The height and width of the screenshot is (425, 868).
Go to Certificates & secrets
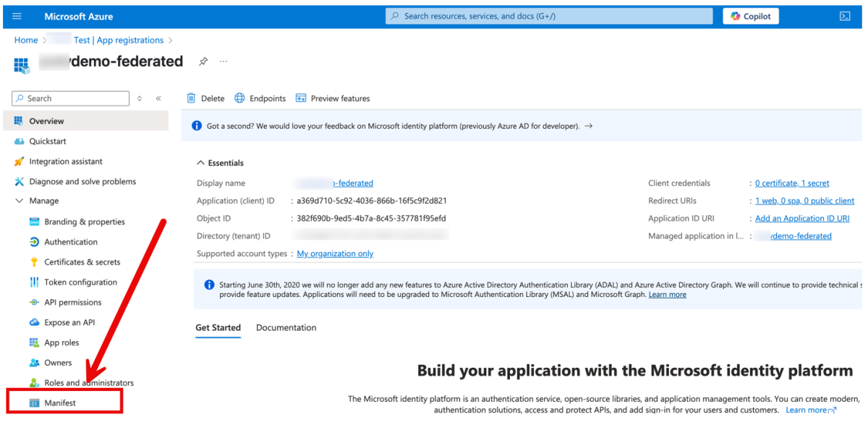click(82, 262)
